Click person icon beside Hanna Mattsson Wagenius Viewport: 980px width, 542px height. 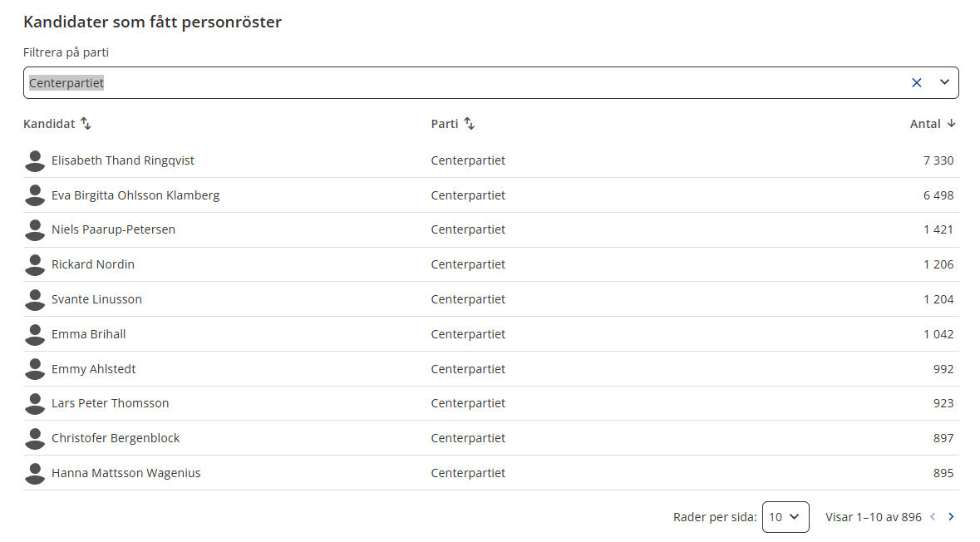tap(35, 473)
